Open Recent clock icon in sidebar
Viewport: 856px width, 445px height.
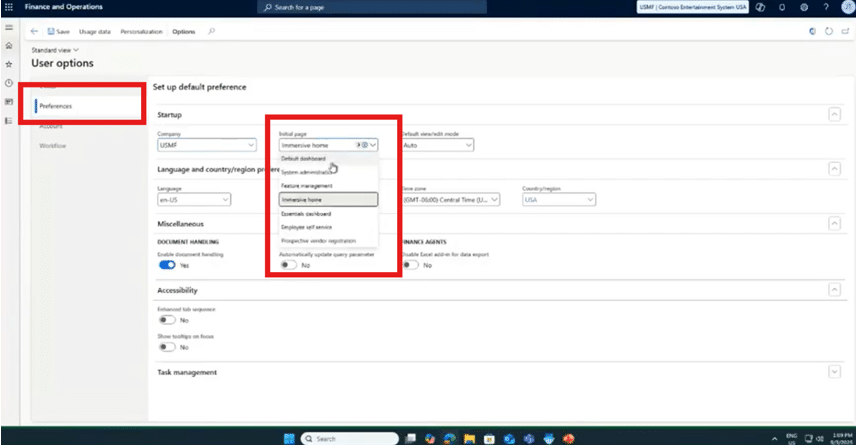coord(9,83)
